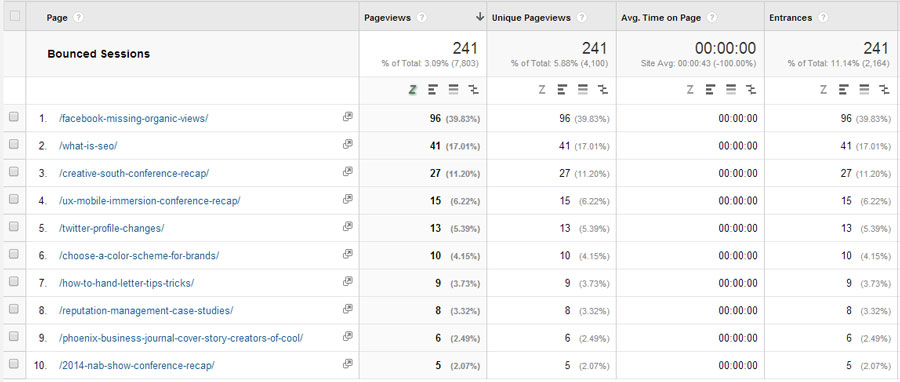The image size is (900, 382).
Task: Check the box for /reputation-management-case-studies/ row
Action: (x=14, y=310)
